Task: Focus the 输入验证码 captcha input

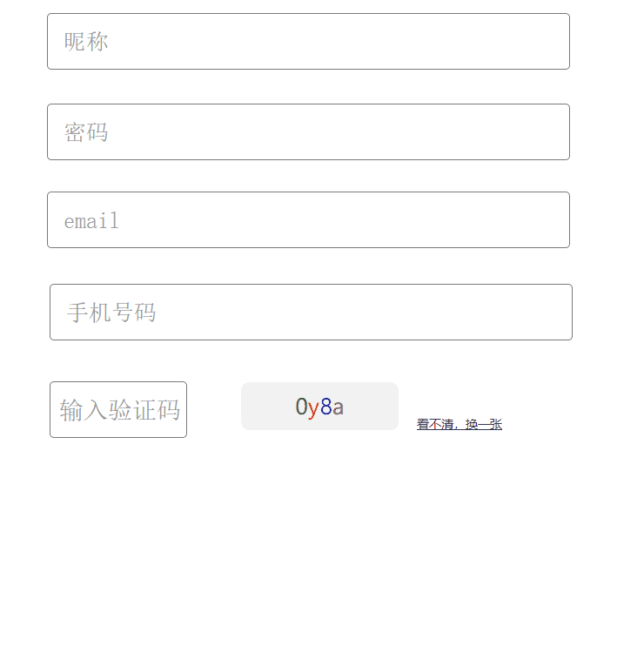Action: tap(118, 410)
